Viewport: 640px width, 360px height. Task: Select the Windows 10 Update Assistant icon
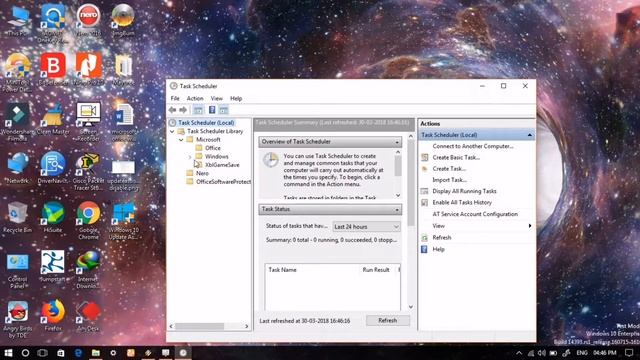(124, 220)
